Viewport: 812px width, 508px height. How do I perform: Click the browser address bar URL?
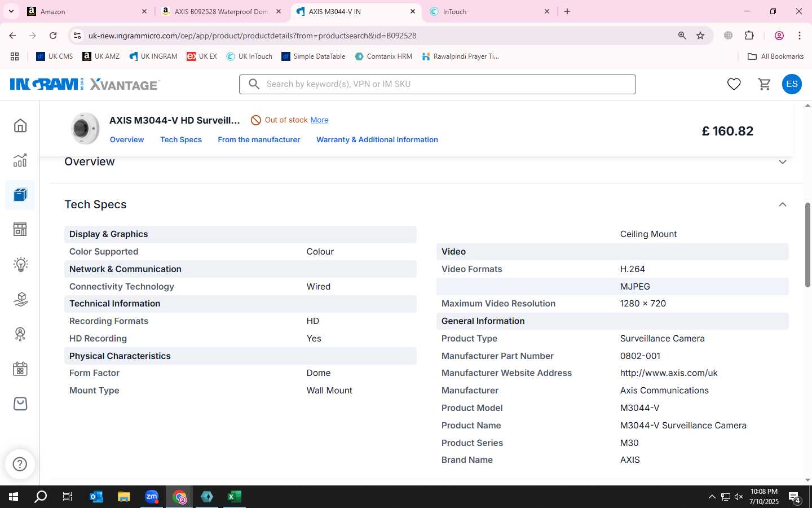coord(252,36)
